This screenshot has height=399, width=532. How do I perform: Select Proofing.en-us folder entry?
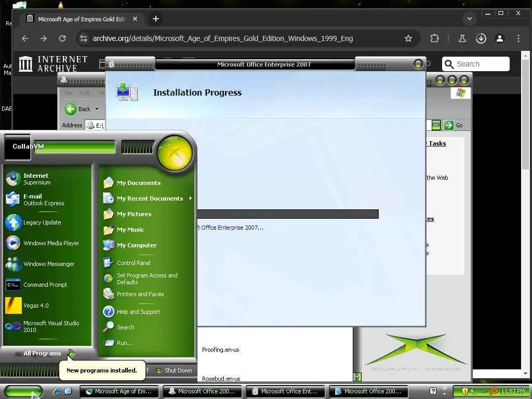[x=220, y=350]
